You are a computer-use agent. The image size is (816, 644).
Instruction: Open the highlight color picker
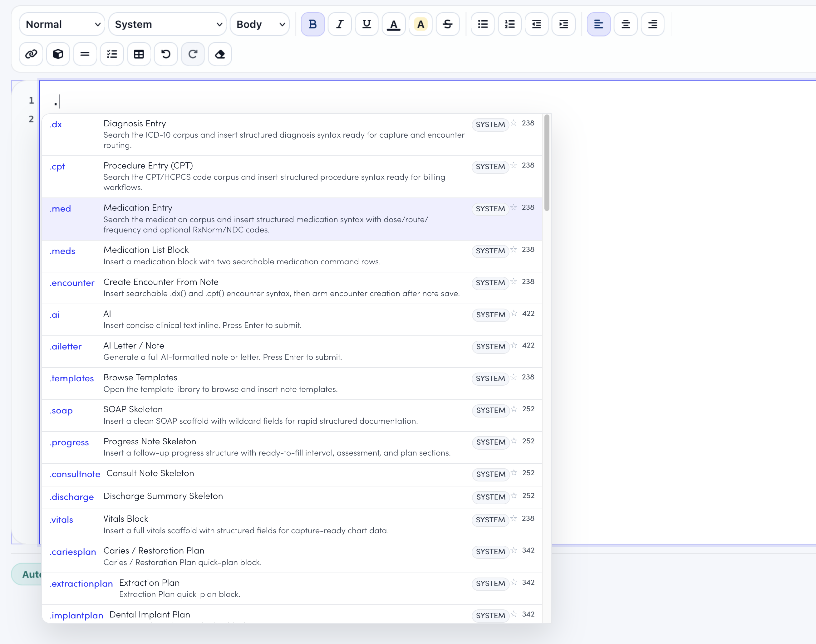[x=420, y=24]
